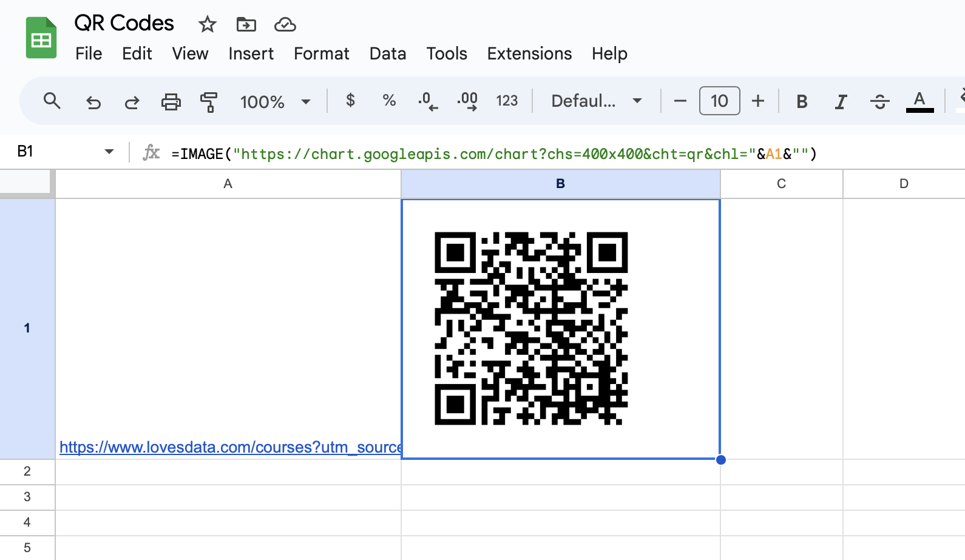Click the QR code image in B1

click(x=531, y=328)
